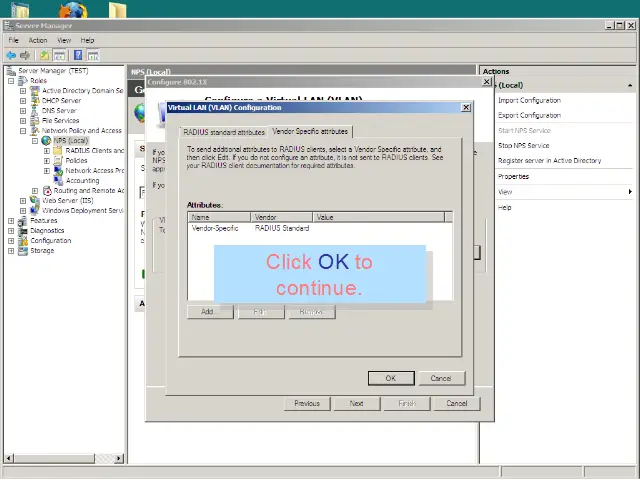Collapse the Roles tree node
Viewport: 640px width, 480px height.
click(x=11, y=81)
